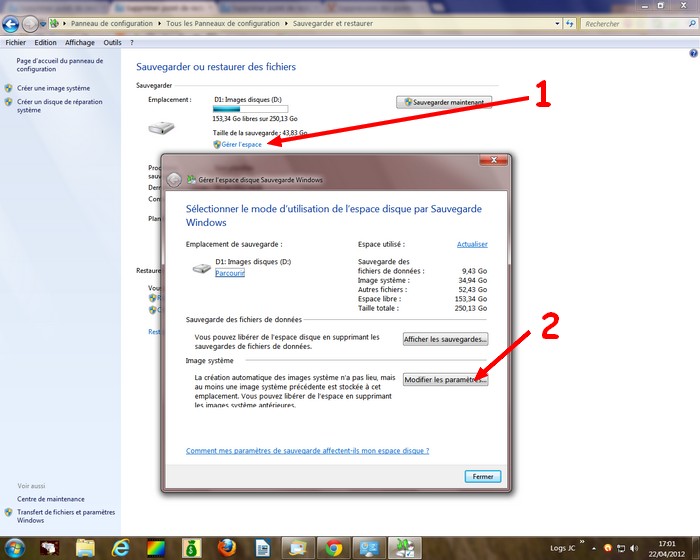Open the recent pages dropdown arrow
The height and width of the screenshot is (560, 700).
click(43, 24)
